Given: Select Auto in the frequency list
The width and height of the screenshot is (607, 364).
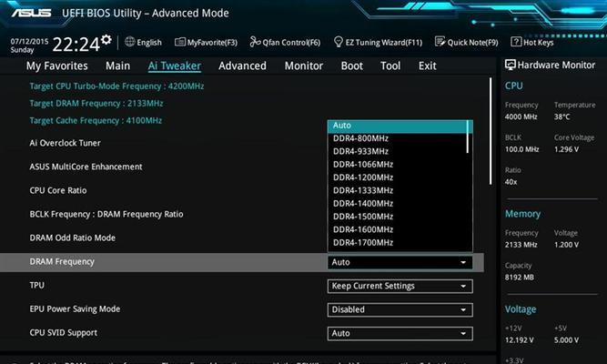Looking at the screenshot, I should point(397,126).
